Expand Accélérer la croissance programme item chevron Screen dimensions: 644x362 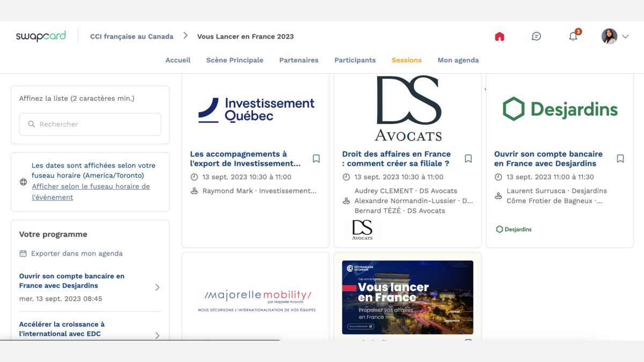click(157, 335)
